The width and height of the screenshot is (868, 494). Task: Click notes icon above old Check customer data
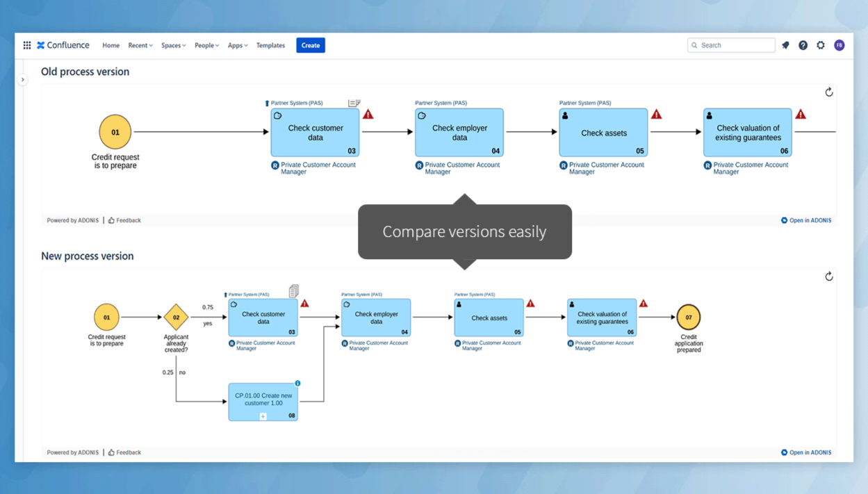click(x=354, y=103)
